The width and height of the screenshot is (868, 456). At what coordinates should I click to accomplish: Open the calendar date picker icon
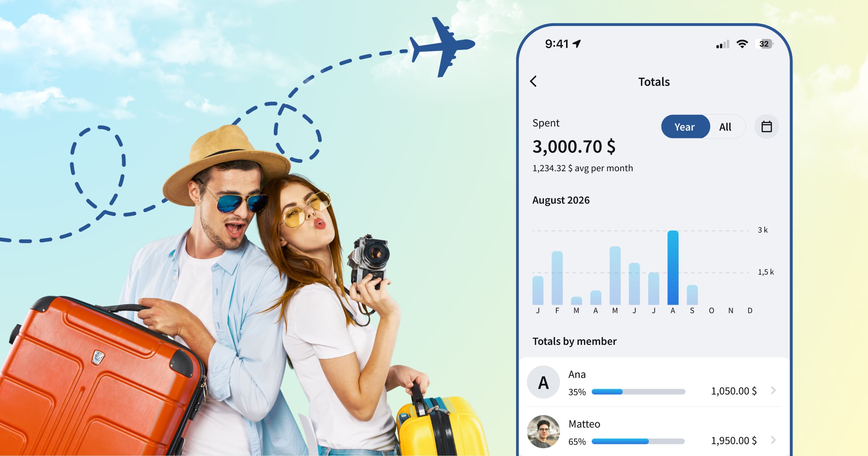766,127
